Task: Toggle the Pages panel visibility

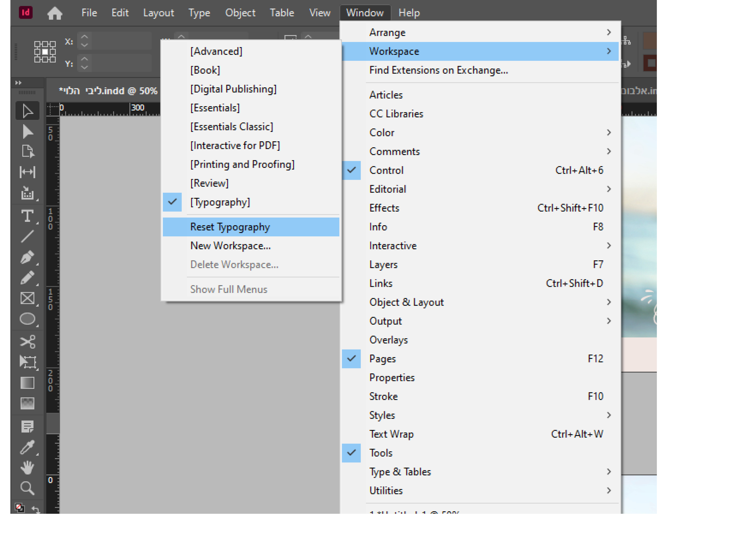Action: click(x=382, y=359)
